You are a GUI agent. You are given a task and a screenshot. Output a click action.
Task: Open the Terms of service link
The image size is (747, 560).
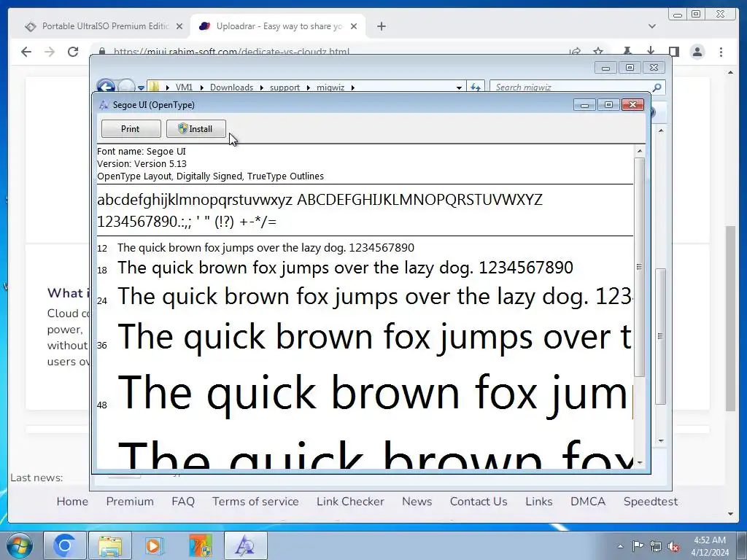(x=255, y=502)
